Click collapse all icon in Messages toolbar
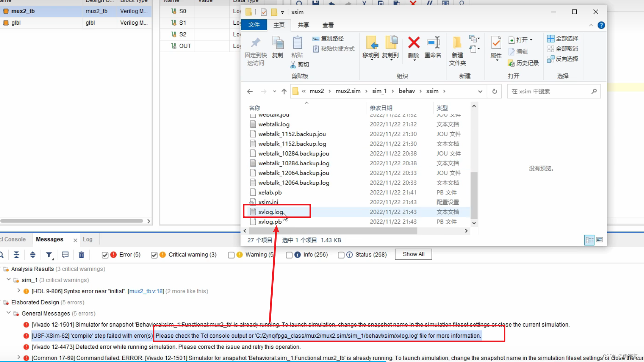Viewport: 644px width, 362px height. [x=16, y=255]
